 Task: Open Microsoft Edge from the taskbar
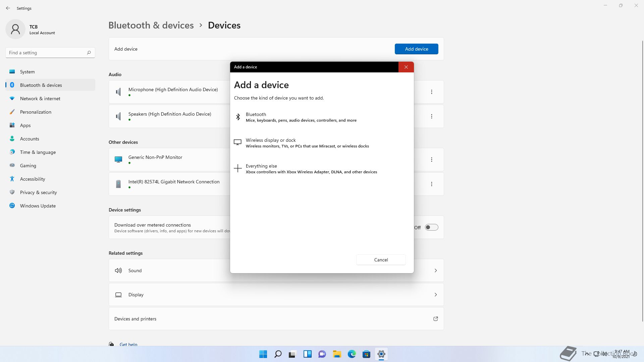[x=352, y=354]
